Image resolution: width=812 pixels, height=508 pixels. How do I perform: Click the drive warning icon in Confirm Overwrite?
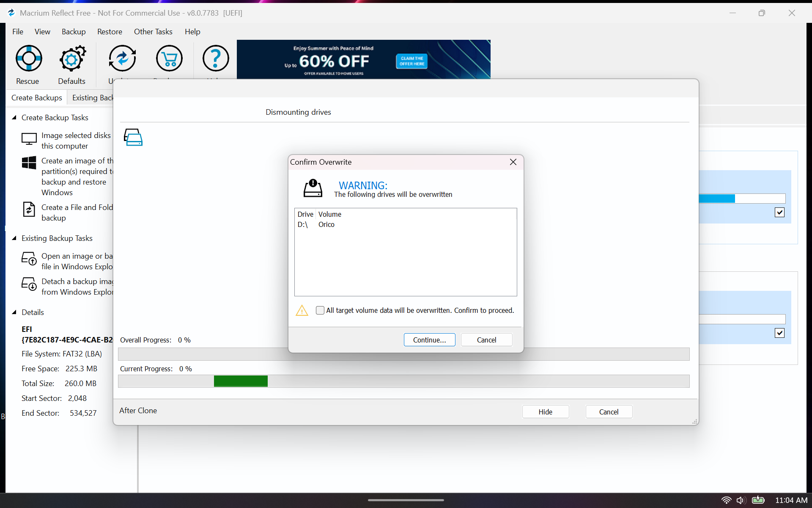[x=313, y=188]
